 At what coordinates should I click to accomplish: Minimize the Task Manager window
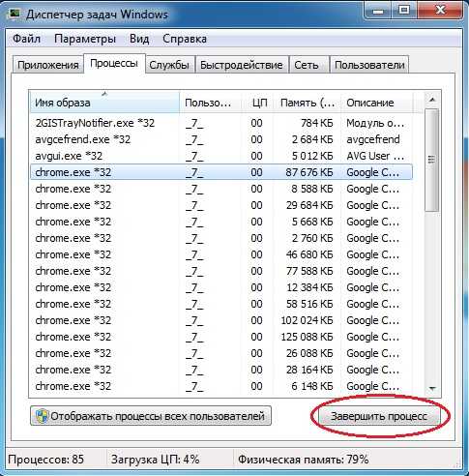pos(379,11)
